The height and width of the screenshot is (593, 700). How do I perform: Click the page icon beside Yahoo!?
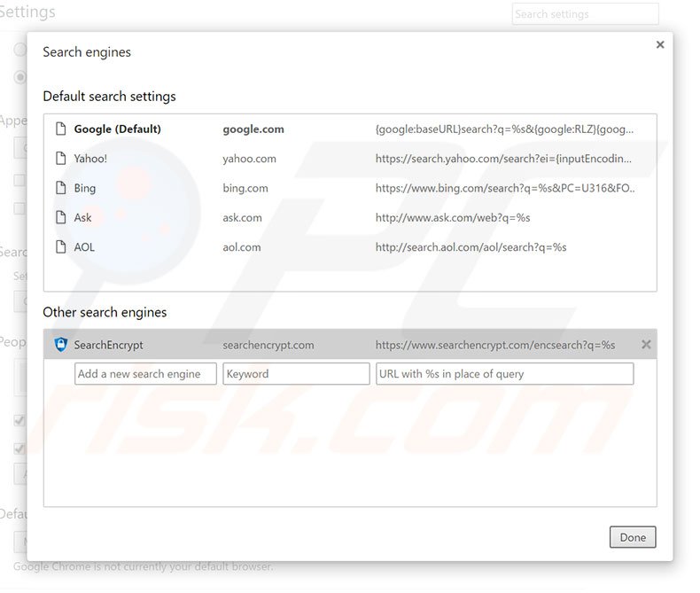[61, 158]
